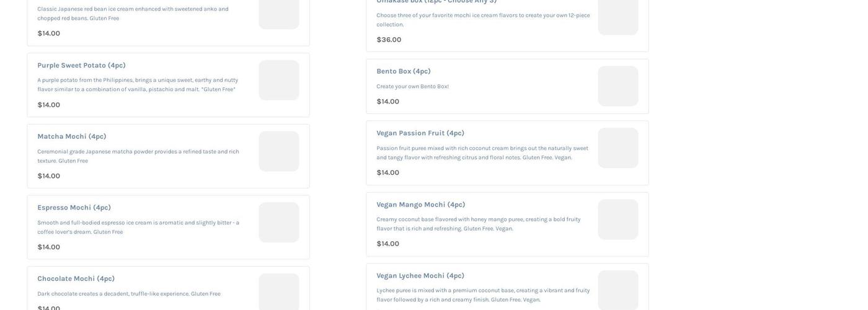Open the Vegan Mango Mochi (4pc) title
The height and width of the screenshot is (310, 868).
[x=421, y=205]
